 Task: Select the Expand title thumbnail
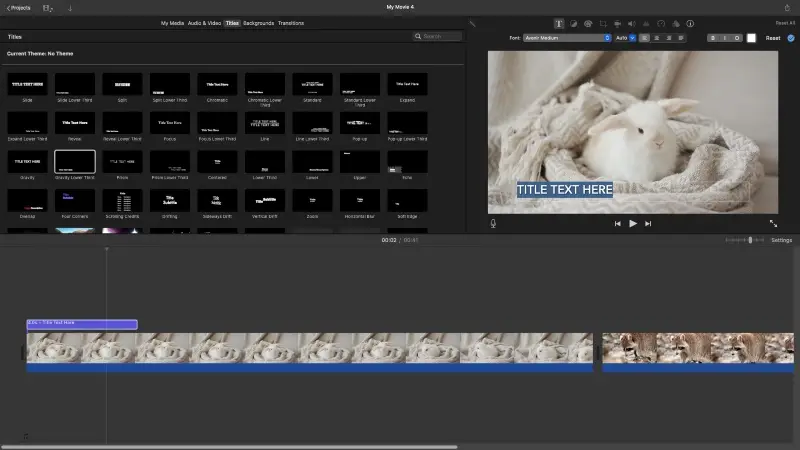pyautogui.click(x=407, y=84)
